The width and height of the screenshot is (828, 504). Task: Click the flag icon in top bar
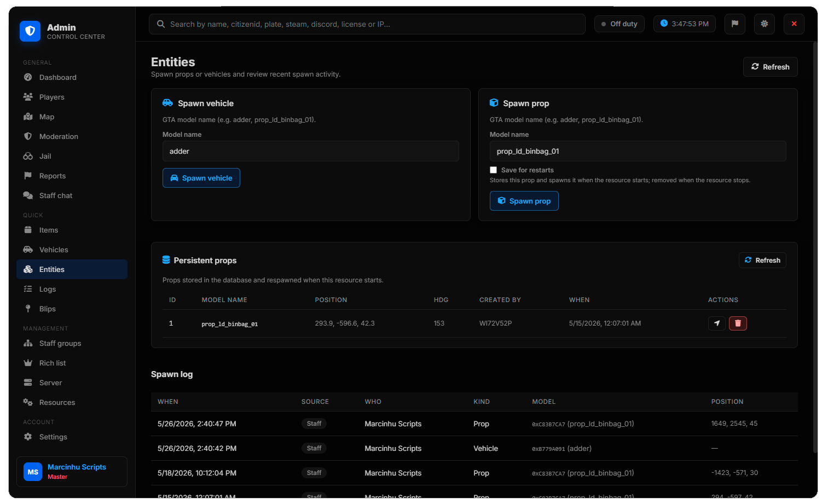point(735,24)
